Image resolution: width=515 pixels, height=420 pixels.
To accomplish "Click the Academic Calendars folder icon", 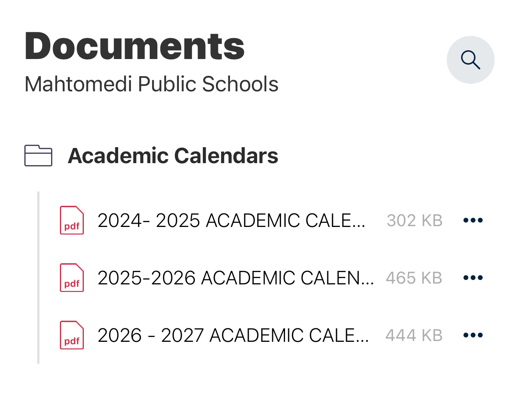I will click(x=38, y=156).
